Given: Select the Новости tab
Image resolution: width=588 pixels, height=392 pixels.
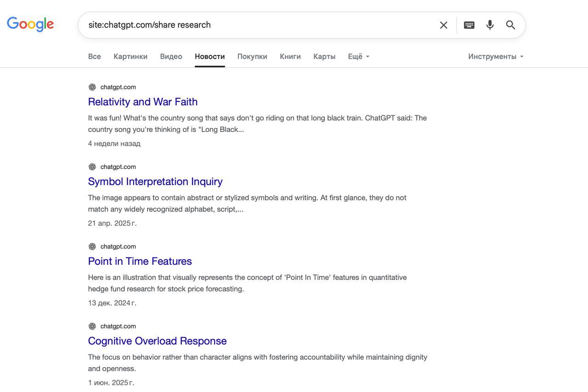Looking at the screenshot, I should click(210, 57).
